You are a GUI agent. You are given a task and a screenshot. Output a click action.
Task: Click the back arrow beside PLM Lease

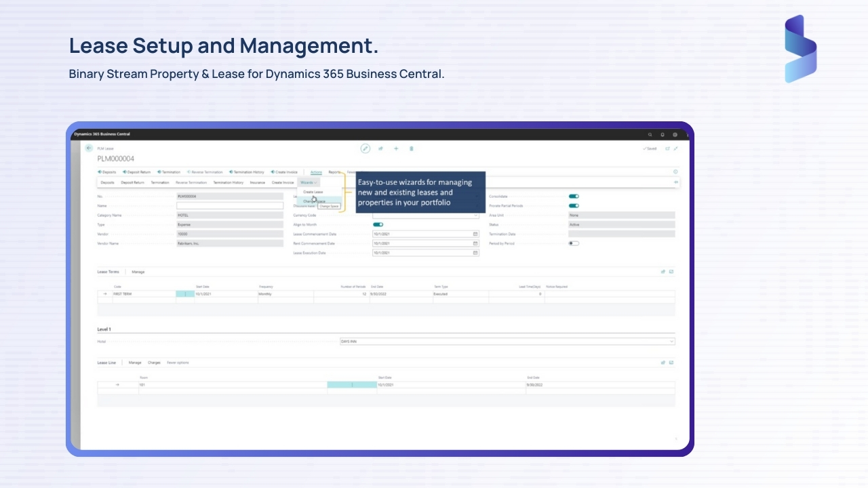(x=88, y=148)
